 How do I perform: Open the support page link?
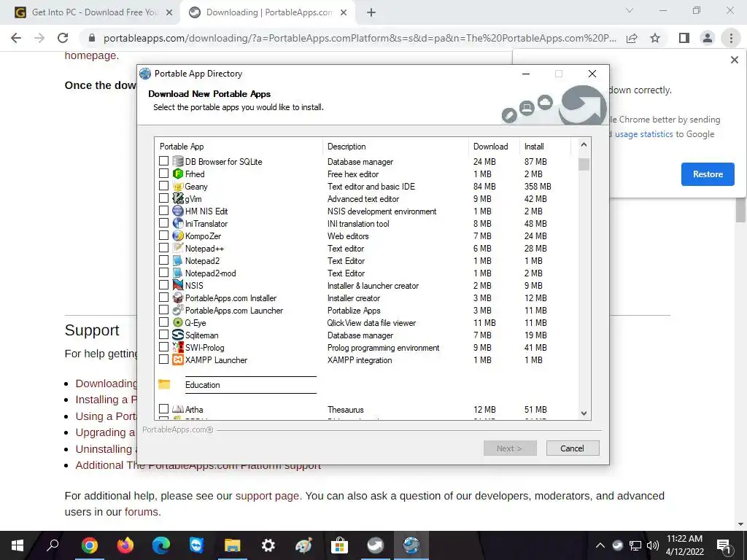point(267,496)
